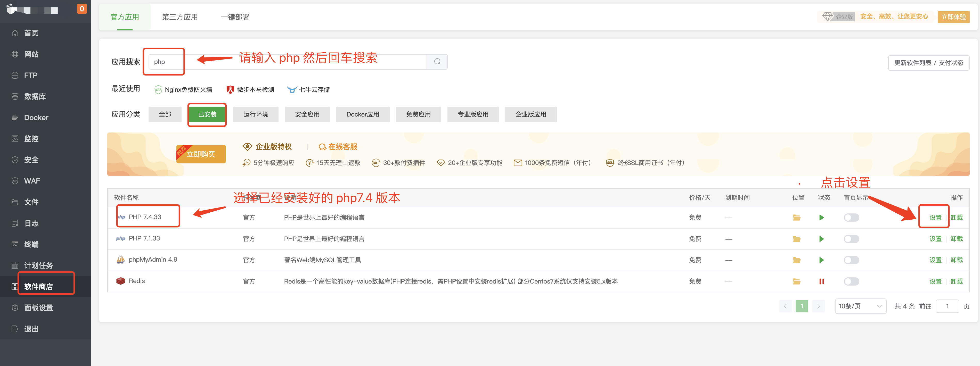Click the previous page arrow in pagination
Image resolution: width=980 pixels, height=366 pixels.
785,306
